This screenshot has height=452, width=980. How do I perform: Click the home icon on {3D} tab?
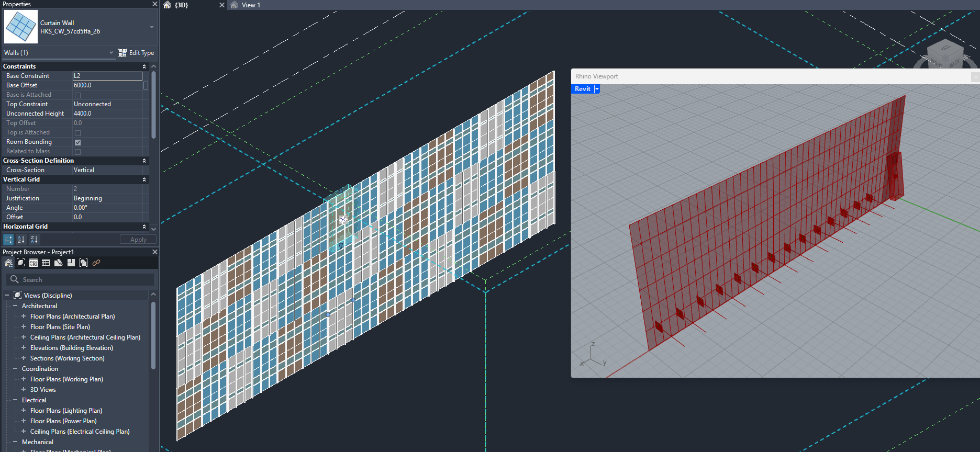tap(167, 5)
